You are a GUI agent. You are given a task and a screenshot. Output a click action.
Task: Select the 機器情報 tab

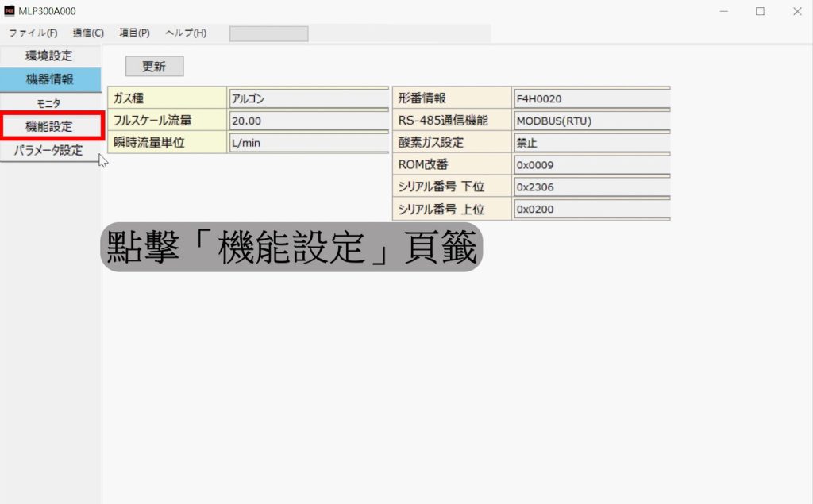click(49, 79)
